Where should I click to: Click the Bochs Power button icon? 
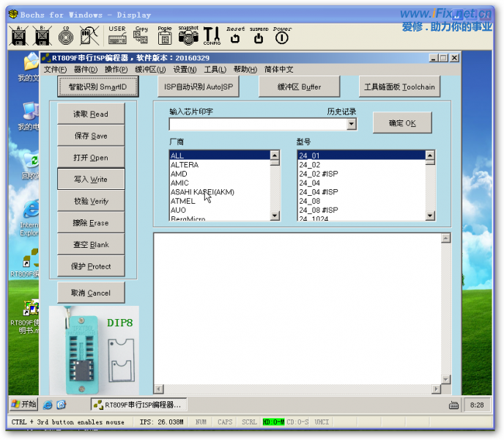pos(282,35)
